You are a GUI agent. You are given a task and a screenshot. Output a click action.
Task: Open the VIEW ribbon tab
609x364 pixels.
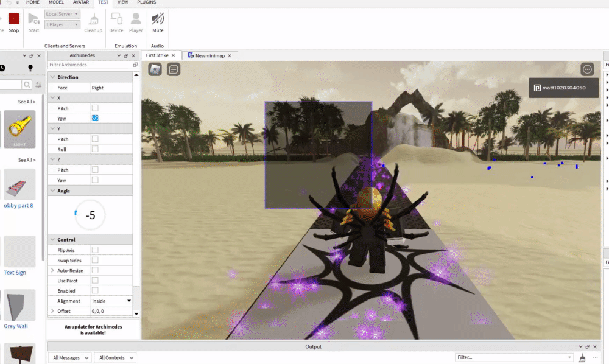coord(123,2)
